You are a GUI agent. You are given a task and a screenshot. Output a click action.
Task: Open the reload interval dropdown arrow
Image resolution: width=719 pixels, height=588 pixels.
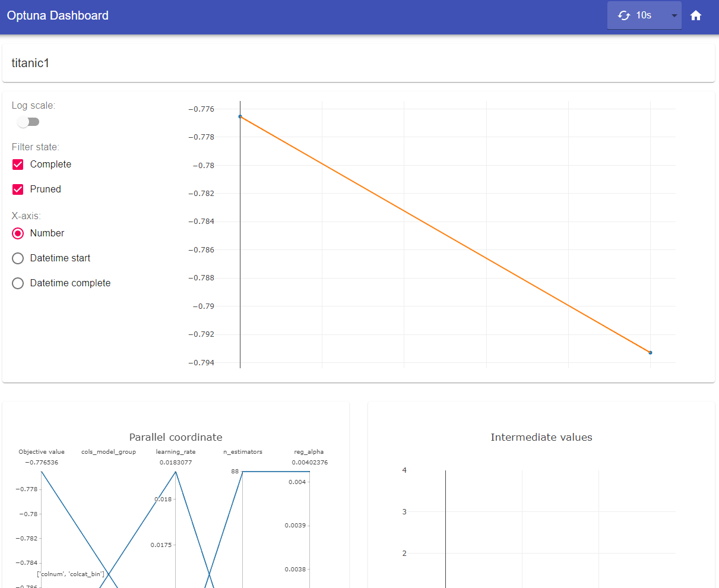(x=674, y=15)
